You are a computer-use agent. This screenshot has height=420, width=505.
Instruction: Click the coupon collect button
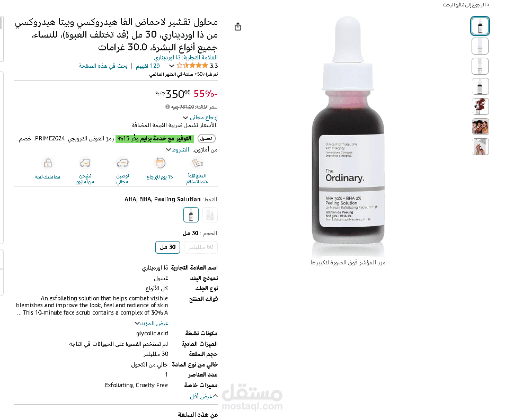point(206,139)
